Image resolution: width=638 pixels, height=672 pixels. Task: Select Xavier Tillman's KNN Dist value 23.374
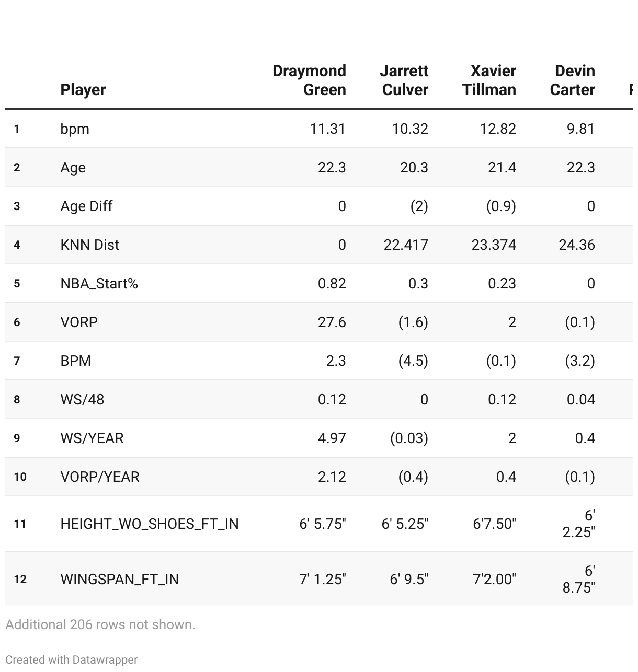click(494, 245)
